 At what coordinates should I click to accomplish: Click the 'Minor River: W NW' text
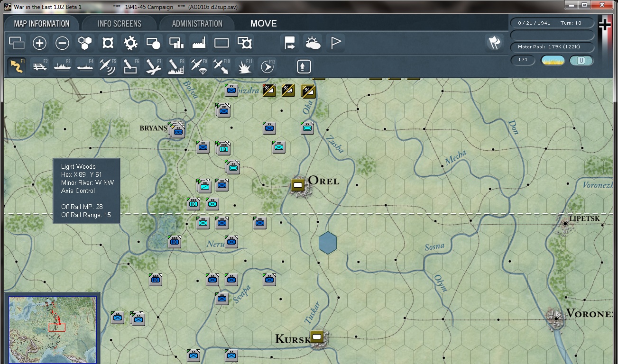pos(87,182)
